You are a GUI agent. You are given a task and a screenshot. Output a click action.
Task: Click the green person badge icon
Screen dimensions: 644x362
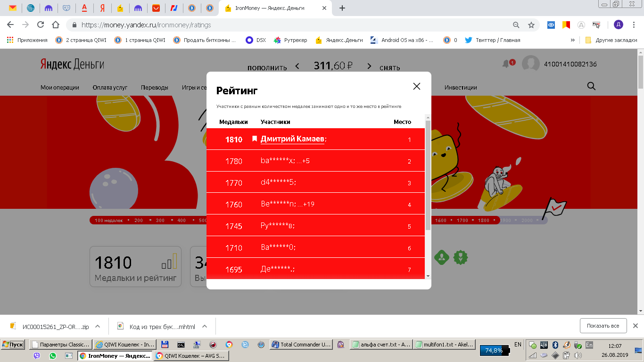point(442,257)
